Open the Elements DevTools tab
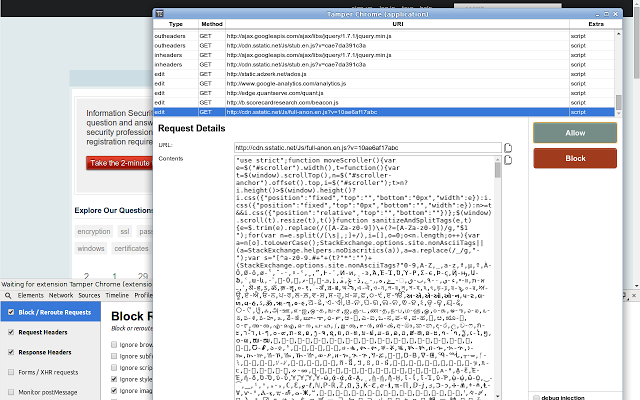This screenshot has height=400, width=640. 30,295
